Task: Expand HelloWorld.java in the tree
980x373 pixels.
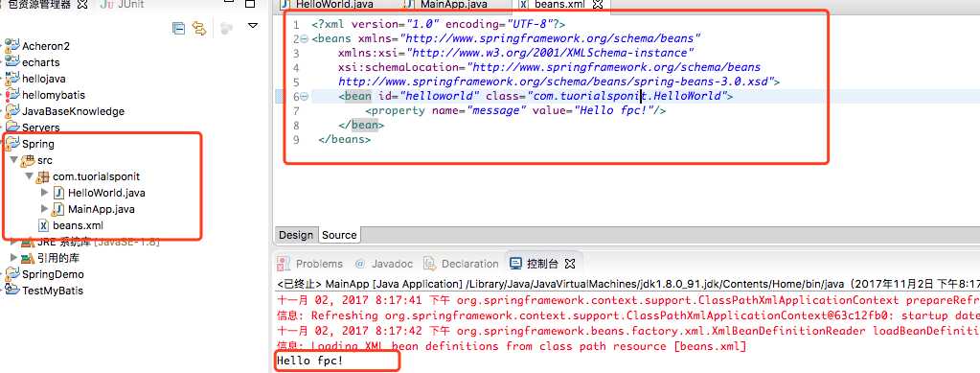Action: click(44, 193)
